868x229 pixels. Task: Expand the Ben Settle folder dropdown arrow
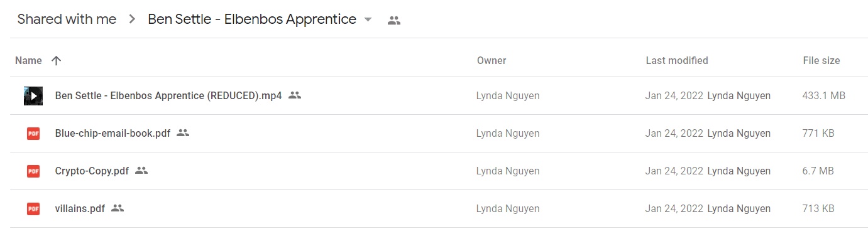[x=368, y=20]
